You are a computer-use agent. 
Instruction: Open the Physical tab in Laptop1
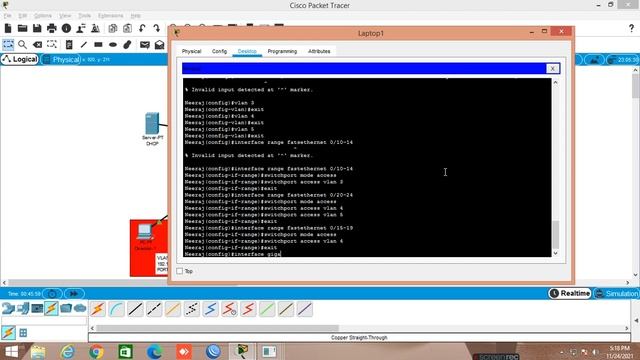pos(191,51)
